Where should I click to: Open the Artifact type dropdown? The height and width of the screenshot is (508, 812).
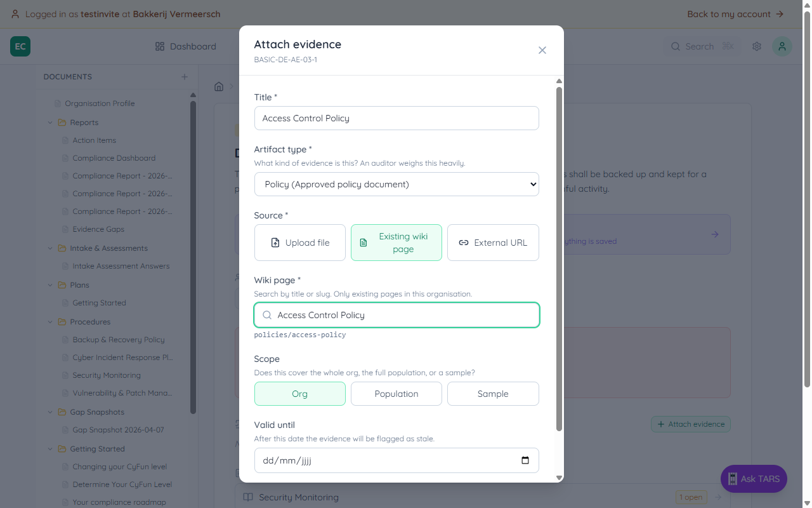coord(396,184)
